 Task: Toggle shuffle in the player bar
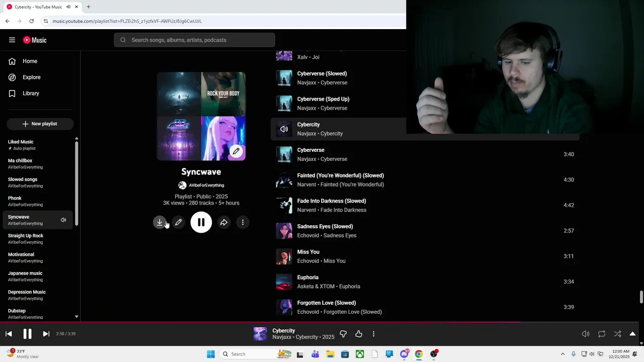[617, 334]
